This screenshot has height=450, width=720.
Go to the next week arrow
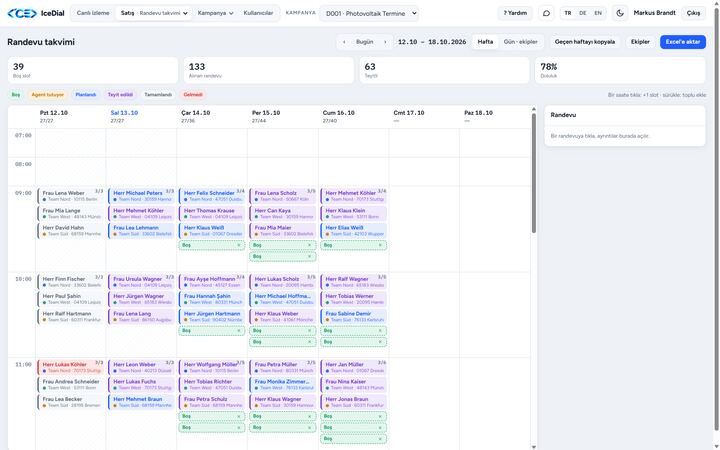385,42
